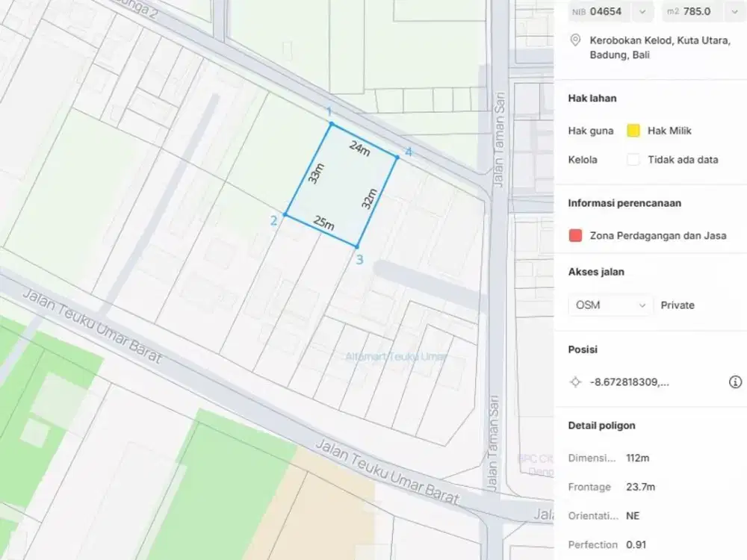Select polygon vertex 2 on the map

[x=285, y=215]
